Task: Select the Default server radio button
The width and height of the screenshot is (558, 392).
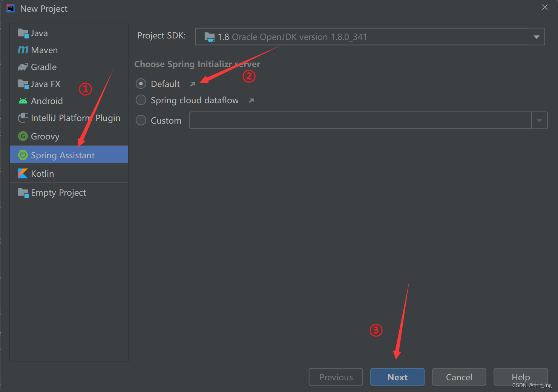Action: tap(141, 84)
